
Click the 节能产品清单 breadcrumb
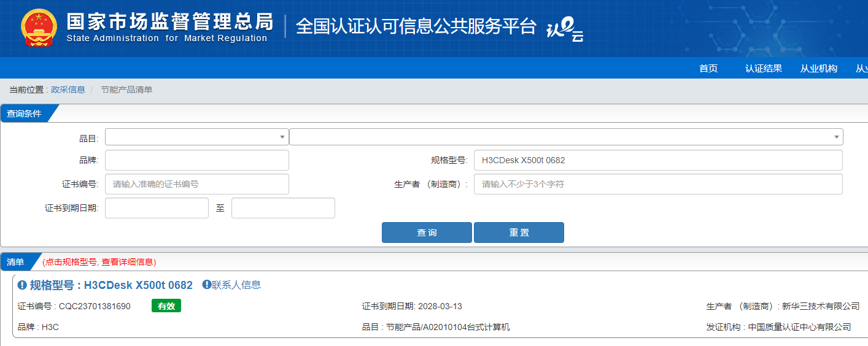point(126,90)
